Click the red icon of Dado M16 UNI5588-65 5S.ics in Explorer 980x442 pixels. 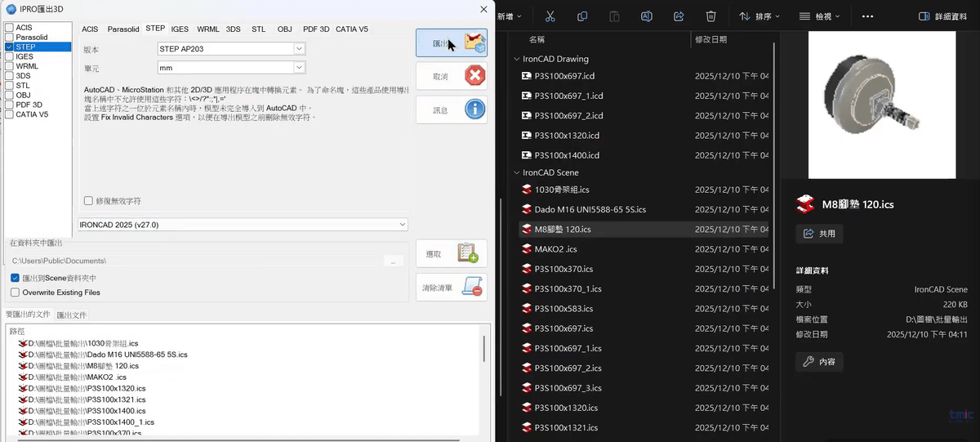527,209
